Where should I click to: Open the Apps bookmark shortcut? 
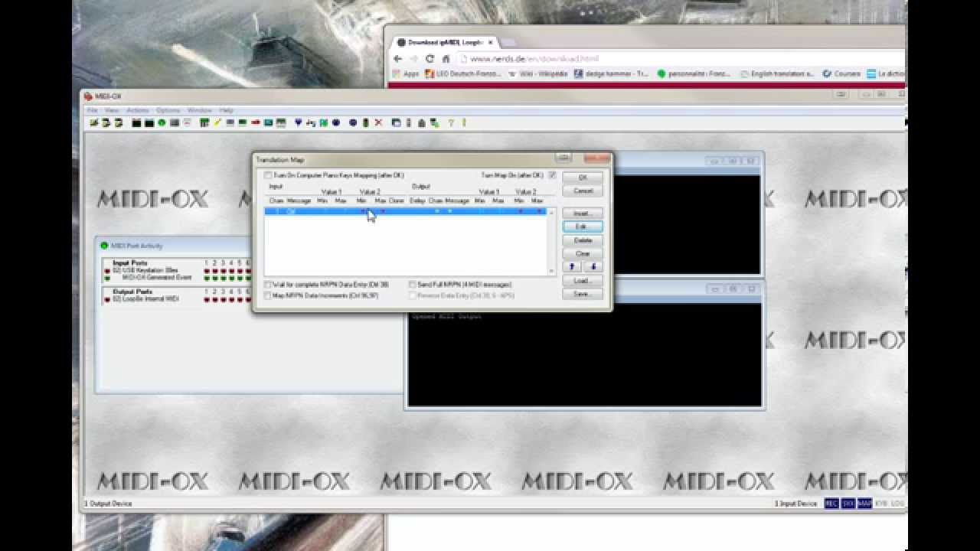[406, 74]
